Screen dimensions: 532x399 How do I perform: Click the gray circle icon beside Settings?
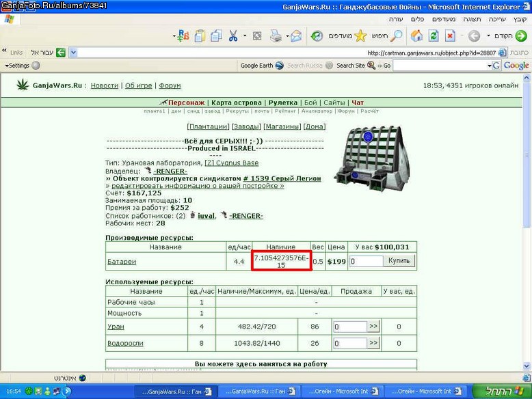point(36,66)
